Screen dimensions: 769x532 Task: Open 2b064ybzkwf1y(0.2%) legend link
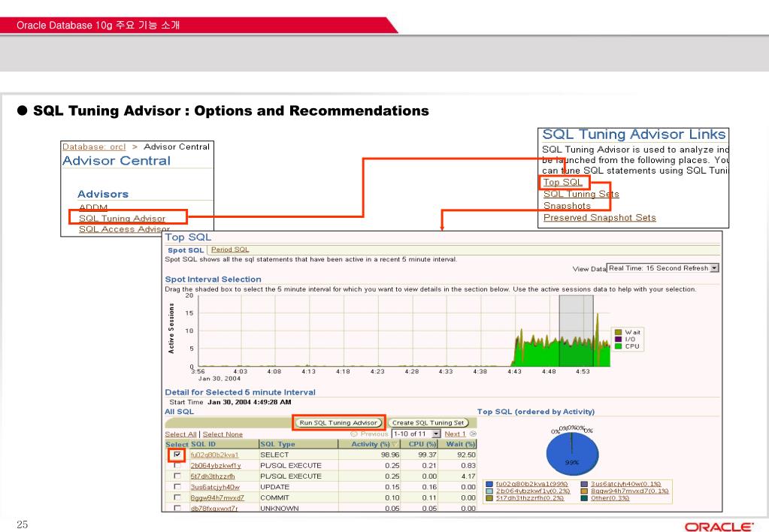(533, 491)
